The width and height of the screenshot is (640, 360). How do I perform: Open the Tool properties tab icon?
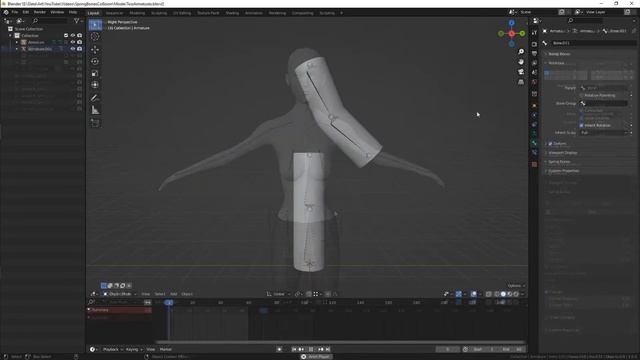[x=535, y=33]
